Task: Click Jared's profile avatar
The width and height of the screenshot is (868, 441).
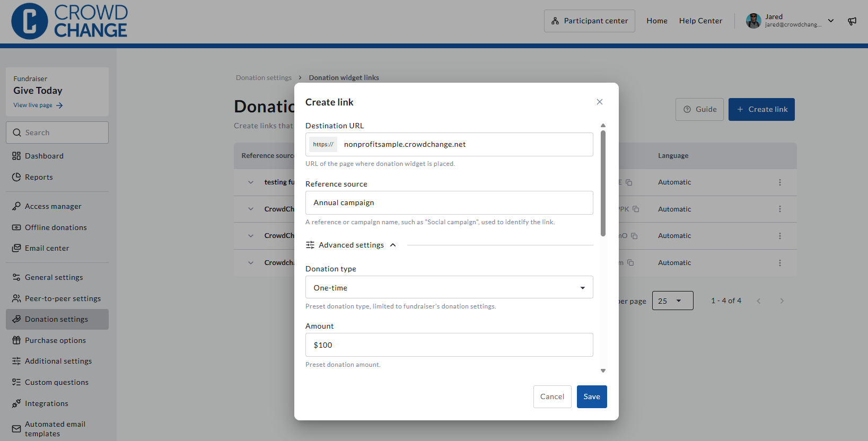Action: pyautogui.click(x=753, y=21)
